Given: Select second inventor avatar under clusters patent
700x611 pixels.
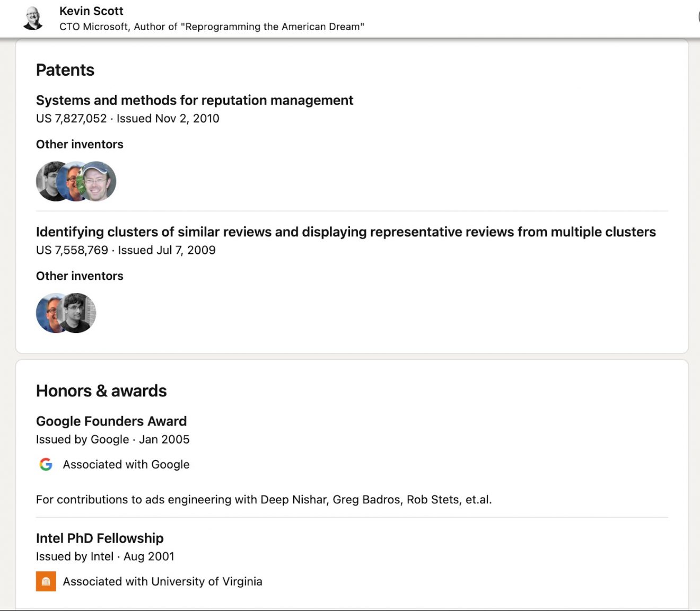Looking at the screenshot, I should click(x=78, y=313).
